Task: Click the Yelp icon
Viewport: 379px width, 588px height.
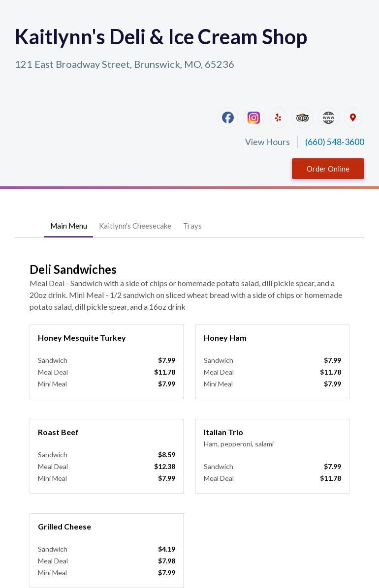Action: (278, 118)
